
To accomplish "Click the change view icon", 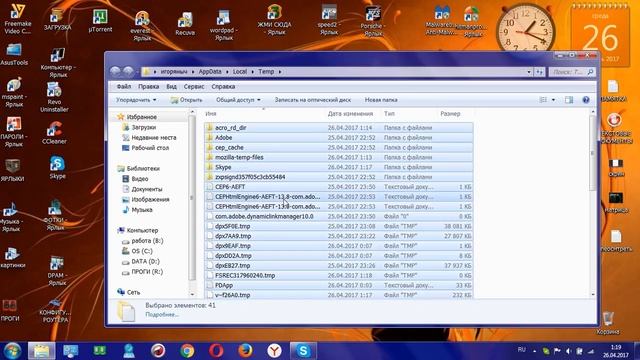I will point(543,100).
